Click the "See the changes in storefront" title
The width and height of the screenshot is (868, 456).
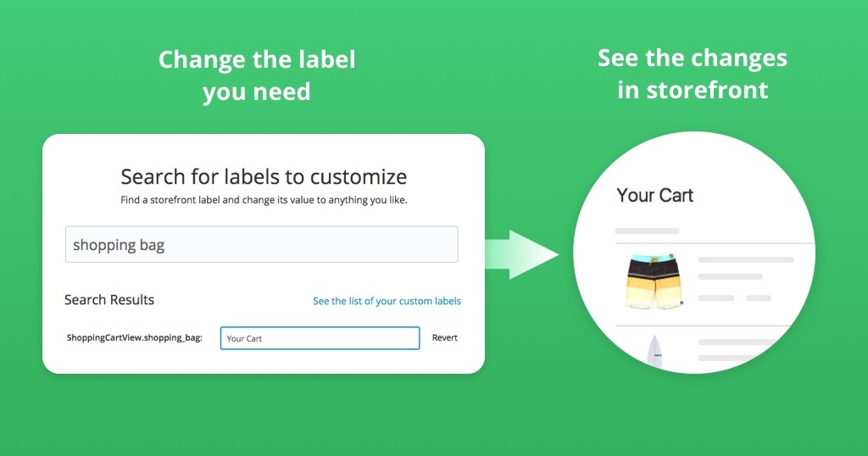tap(693, 74)
